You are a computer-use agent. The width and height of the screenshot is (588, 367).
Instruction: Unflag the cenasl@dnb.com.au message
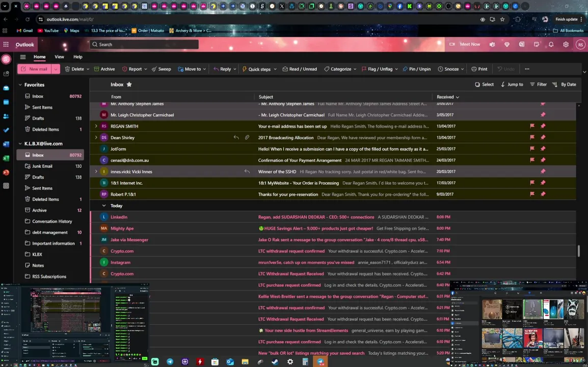532,160
